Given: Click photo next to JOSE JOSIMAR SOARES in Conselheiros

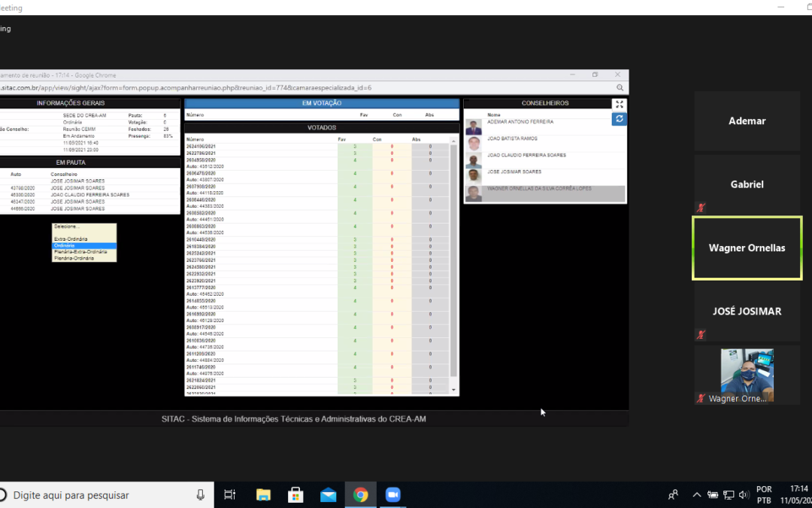Looking at the screenshot, I should [x=474, y=176].
